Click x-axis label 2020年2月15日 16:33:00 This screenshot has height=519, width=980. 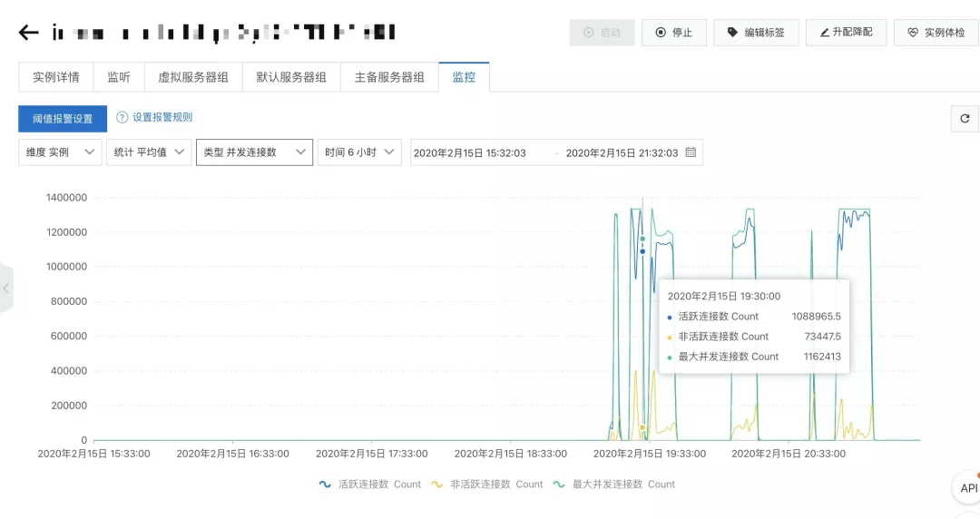[232, 454]
